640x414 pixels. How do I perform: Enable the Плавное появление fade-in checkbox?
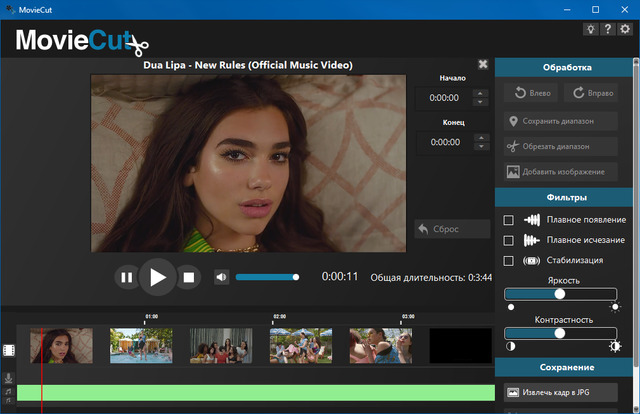509,220
